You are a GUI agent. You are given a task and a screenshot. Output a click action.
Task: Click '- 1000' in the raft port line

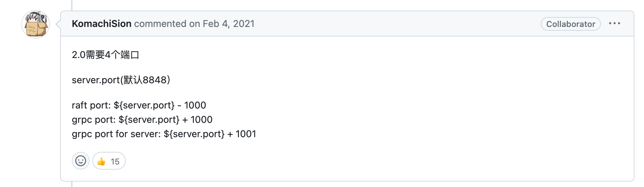click(x=192, y=105)
